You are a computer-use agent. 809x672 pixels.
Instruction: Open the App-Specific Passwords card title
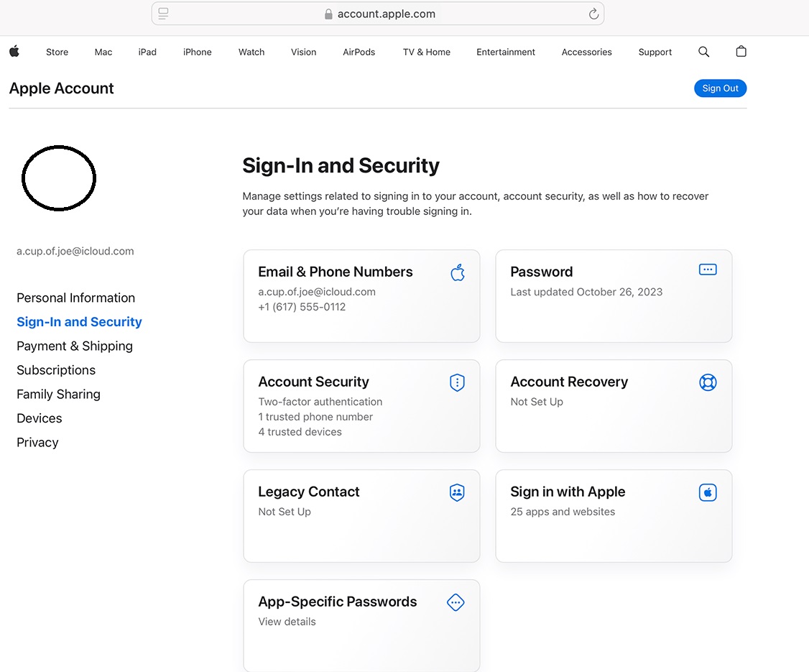[338, 602]
